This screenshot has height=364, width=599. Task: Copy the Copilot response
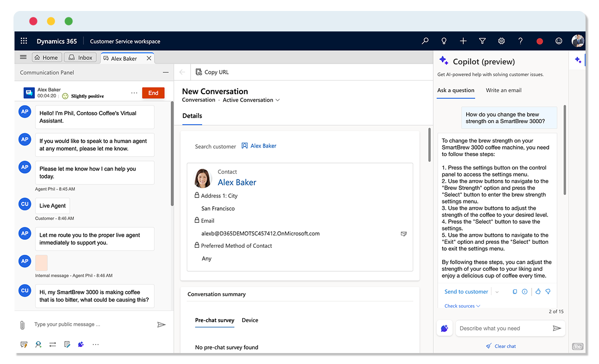(x=515, y=292)
